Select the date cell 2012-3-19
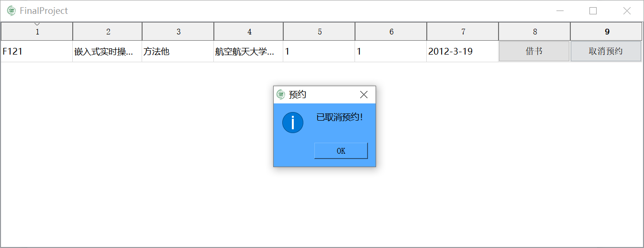 [463, 51]
